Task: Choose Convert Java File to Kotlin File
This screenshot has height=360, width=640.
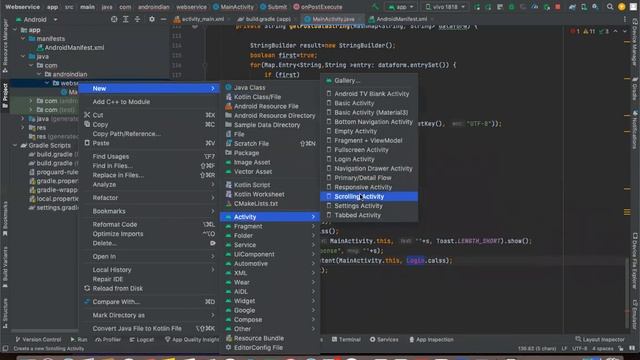Action: pos(149,329)
